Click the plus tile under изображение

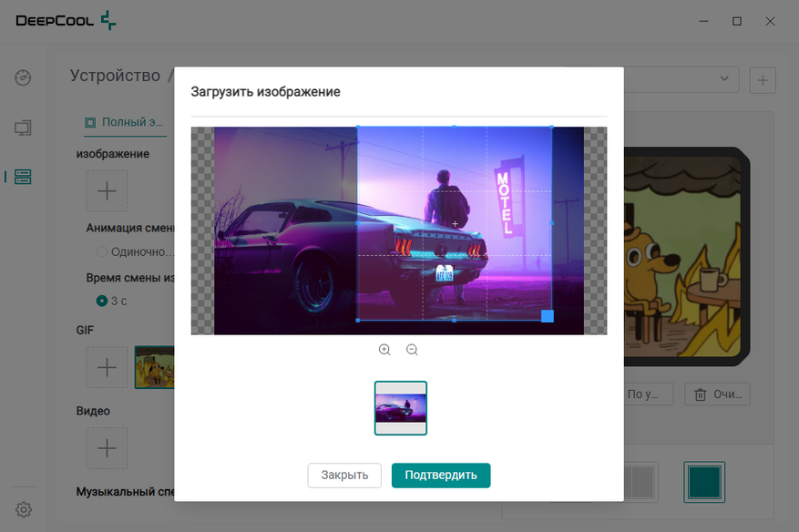(107, 191)
